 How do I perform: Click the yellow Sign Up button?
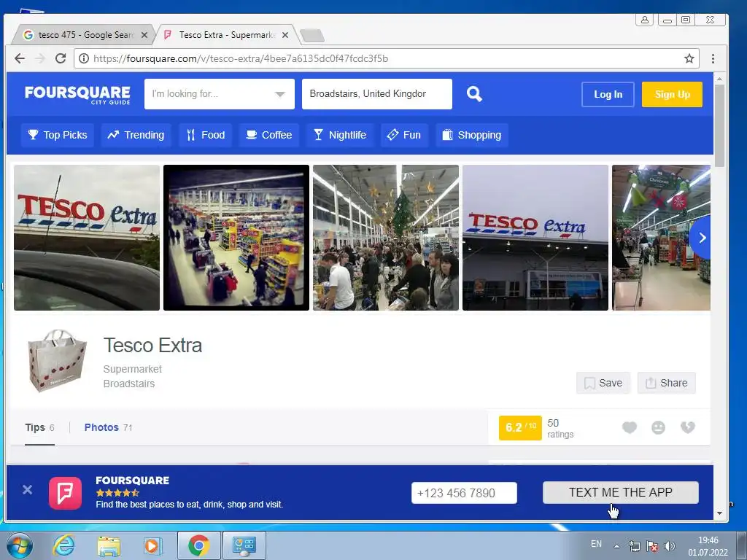point(672,94)
